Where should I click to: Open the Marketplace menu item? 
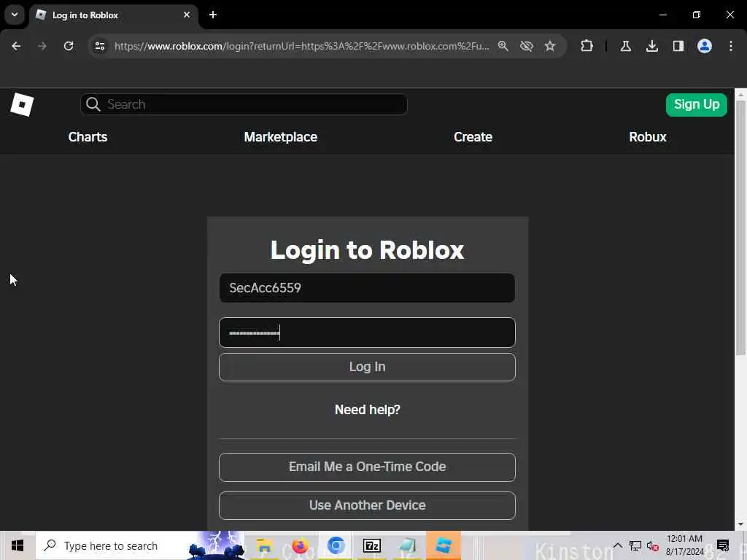pos(281,137)
